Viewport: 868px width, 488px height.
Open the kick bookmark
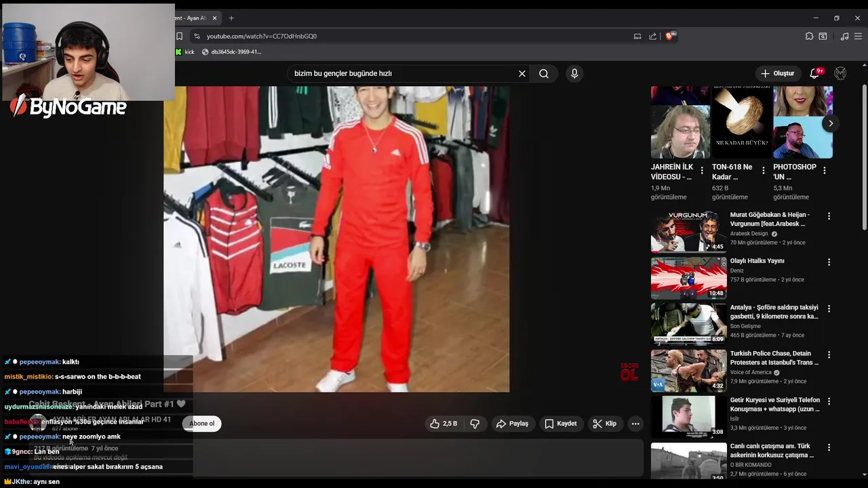(x=185, y=52)
